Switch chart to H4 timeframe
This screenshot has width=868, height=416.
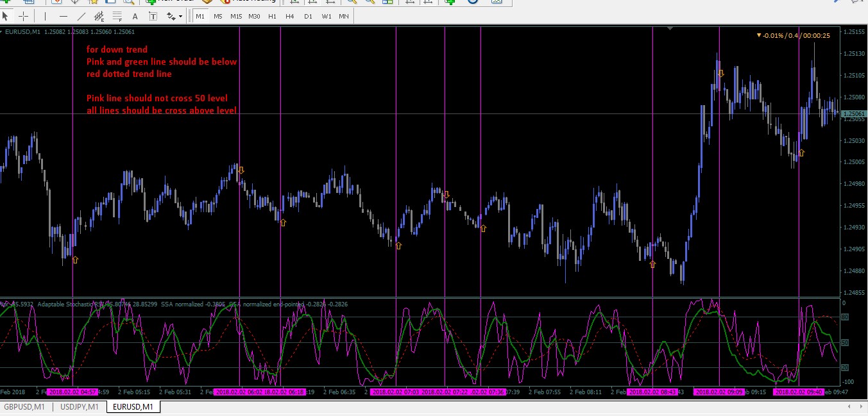pos(290,16)
